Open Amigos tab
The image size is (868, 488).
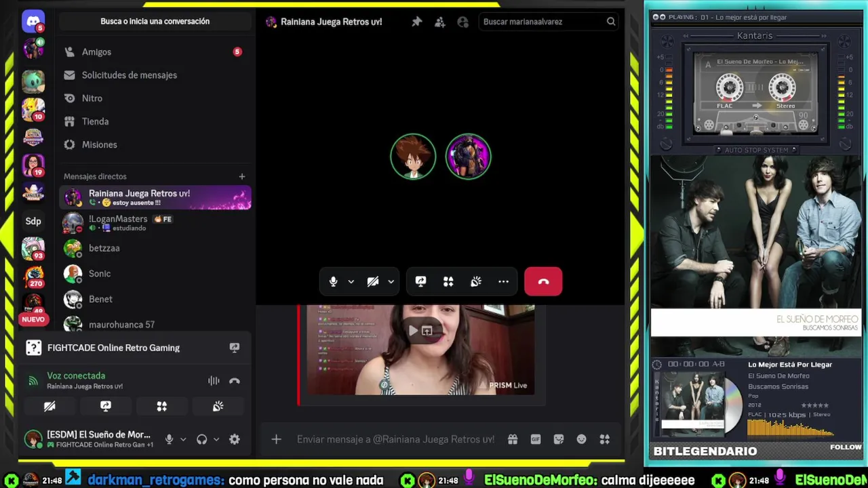pos(155,52)
